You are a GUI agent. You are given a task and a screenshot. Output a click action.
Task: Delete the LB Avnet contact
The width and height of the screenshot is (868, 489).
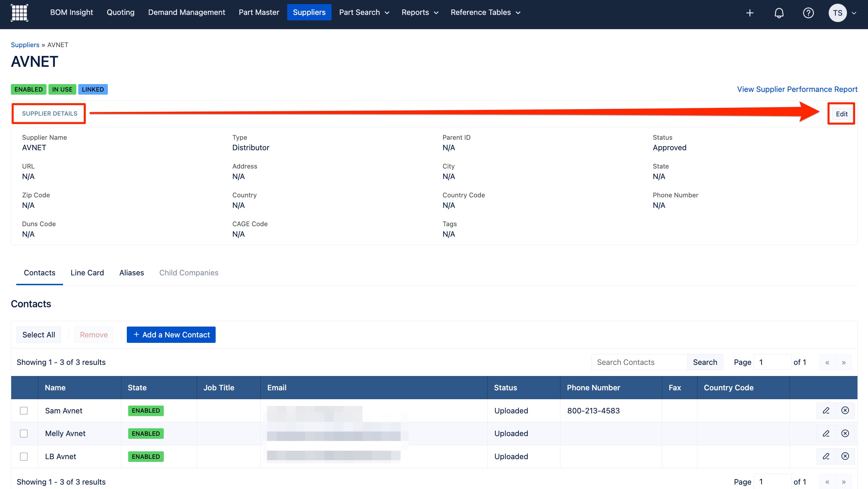[x=845, y=456]
